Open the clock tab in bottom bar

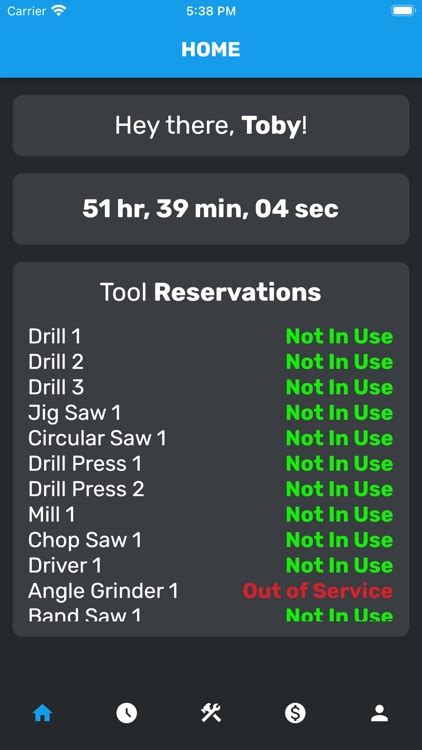(126, 714)
